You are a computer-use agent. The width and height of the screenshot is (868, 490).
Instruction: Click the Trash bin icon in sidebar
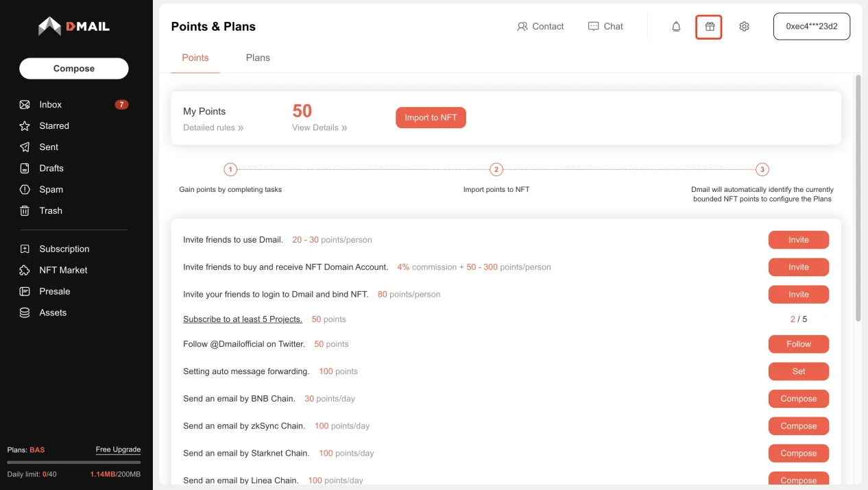pos(25,211)
